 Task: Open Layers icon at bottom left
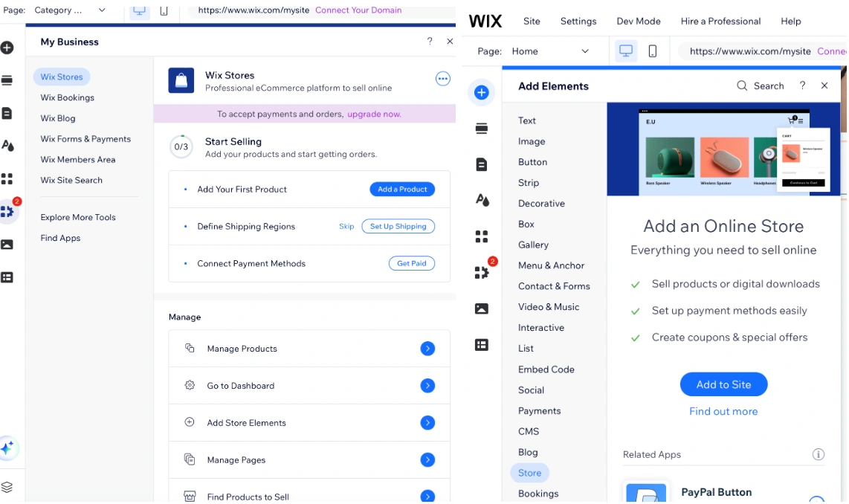(x=7, y=487)
